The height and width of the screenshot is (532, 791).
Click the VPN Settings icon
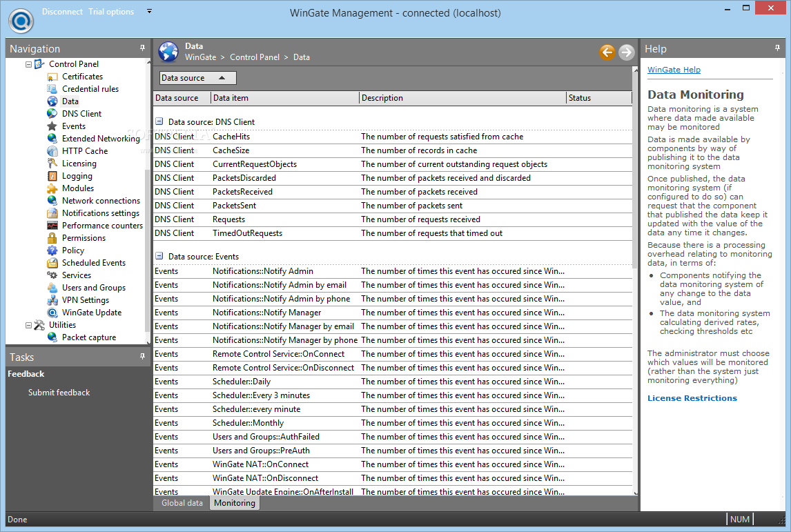[52, 300]
